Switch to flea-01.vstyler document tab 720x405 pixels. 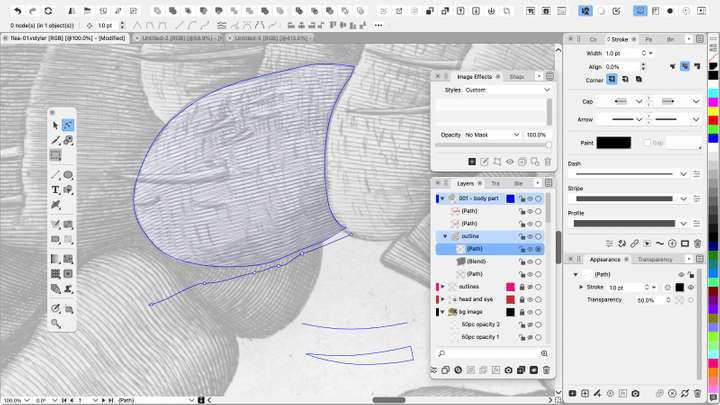tap(68, 39)
